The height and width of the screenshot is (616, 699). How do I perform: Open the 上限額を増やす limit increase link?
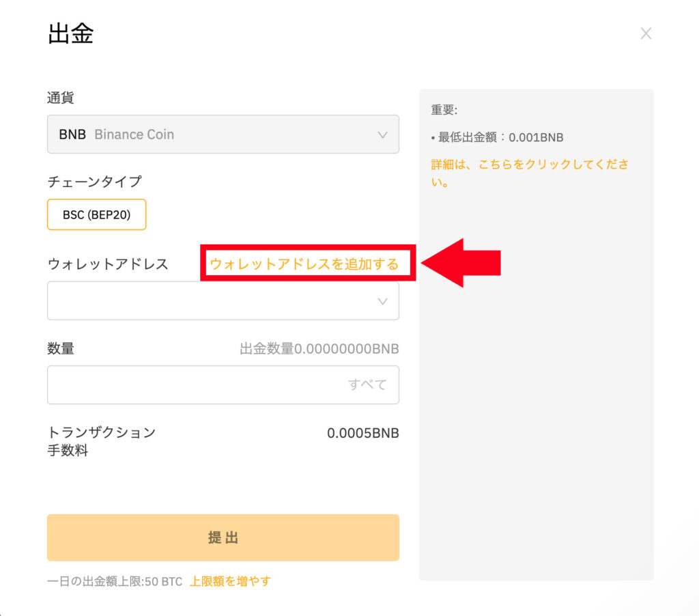click(x=230, y=581)
